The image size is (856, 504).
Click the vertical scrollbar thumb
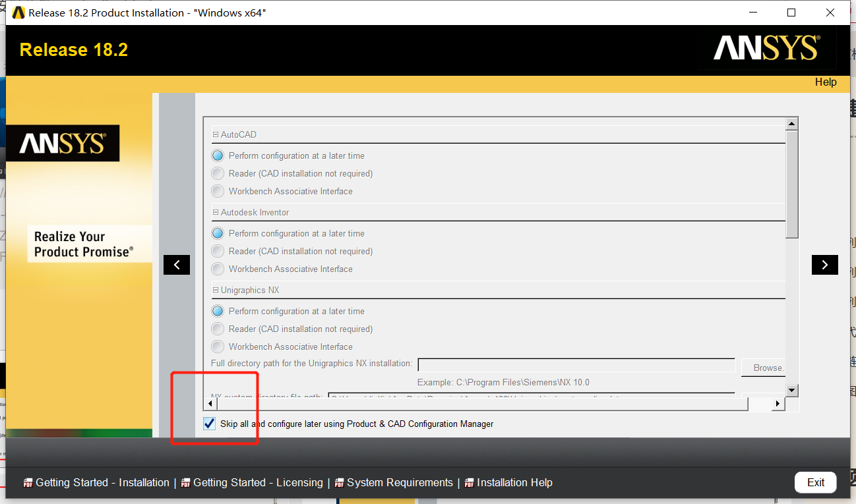pyautogui.click(x=792, y=184)
